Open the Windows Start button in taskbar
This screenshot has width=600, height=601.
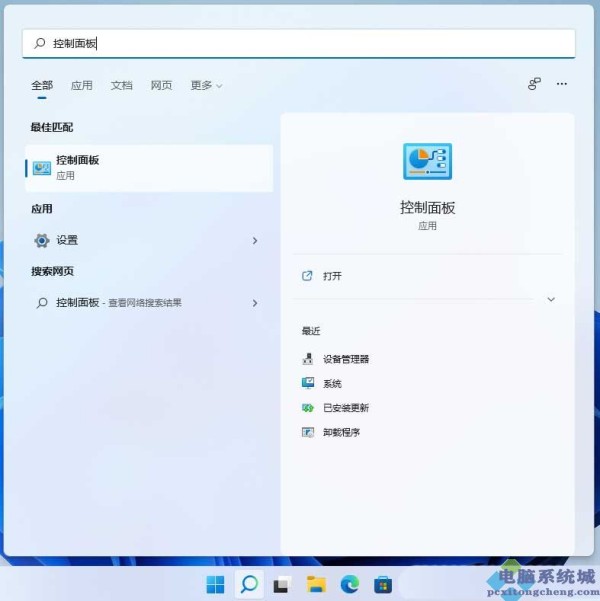pos(215,585)
